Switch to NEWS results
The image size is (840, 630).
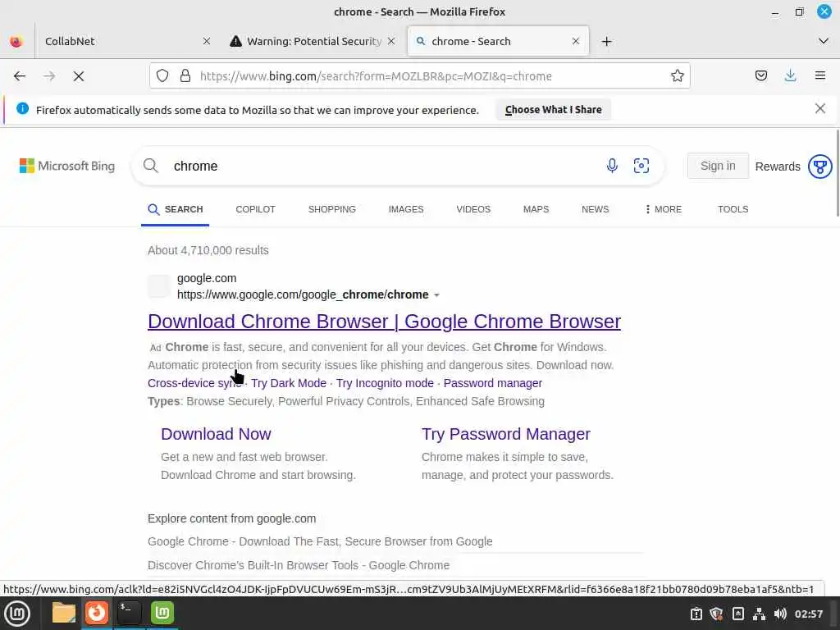pyautogui.click(x=596, y=209)
